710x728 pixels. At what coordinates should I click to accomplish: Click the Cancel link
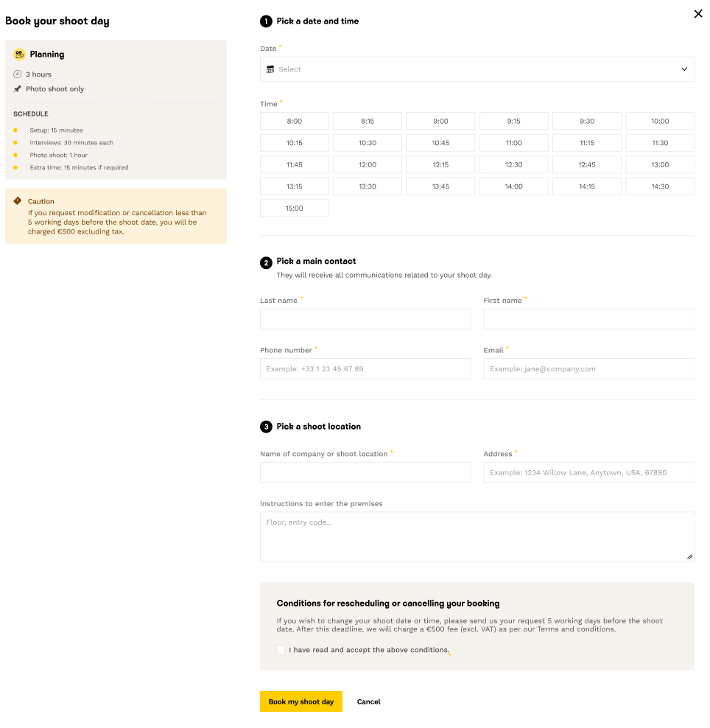coord(368,701)
